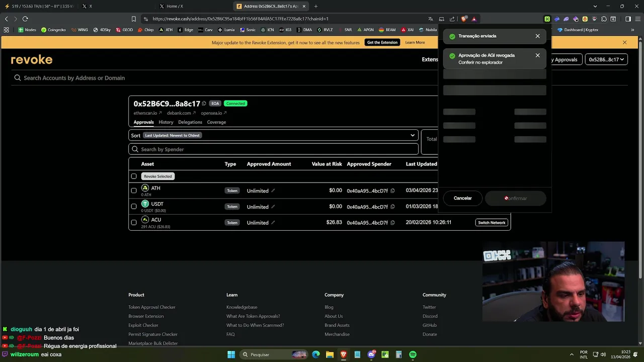Switch to the History tab
644x362 pixels.
tap(166, 122)
